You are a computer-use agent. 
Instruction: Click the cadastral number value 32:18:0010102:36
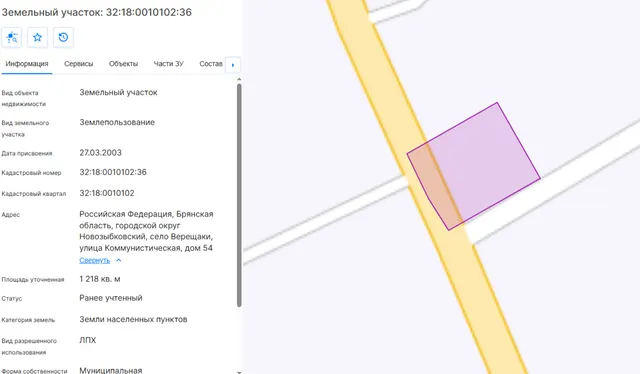113,172
